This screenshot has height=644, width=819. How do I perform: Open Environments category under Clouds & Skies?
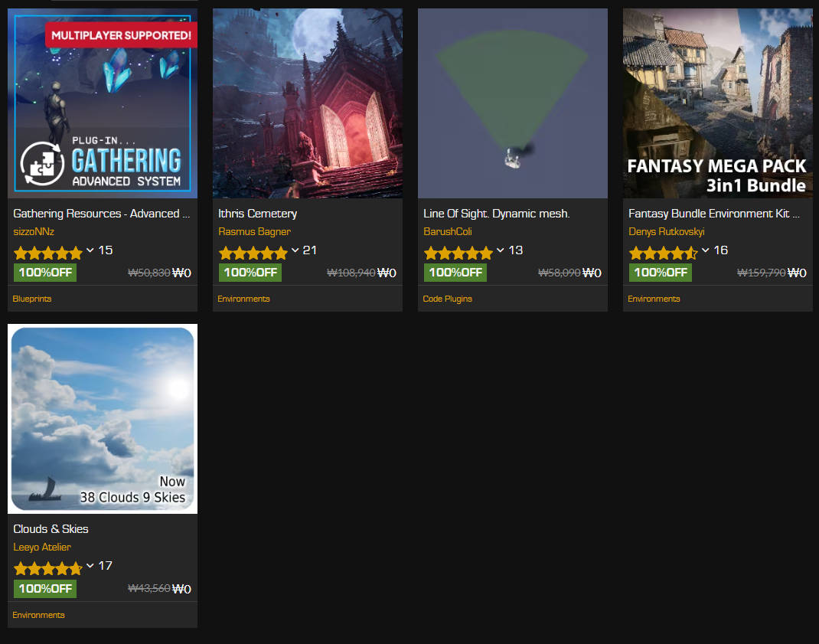tap(38, 615)
